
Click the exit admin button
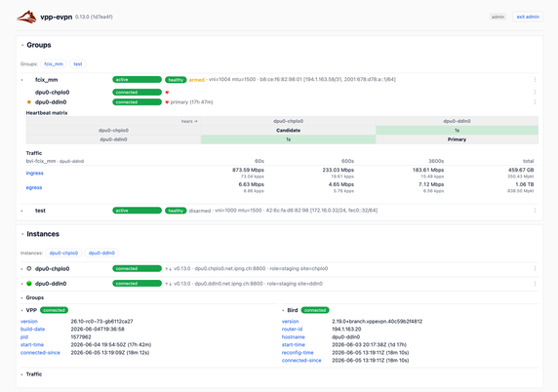click(x=528, y=17)
